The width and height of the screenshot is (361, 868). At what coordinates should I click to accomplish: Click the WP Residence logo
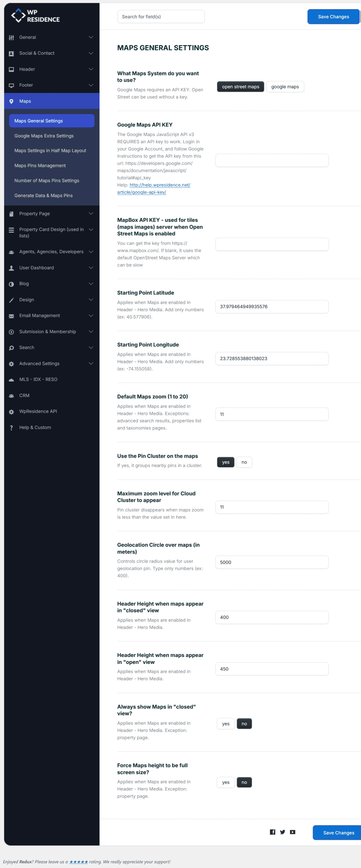coord(36,16)
